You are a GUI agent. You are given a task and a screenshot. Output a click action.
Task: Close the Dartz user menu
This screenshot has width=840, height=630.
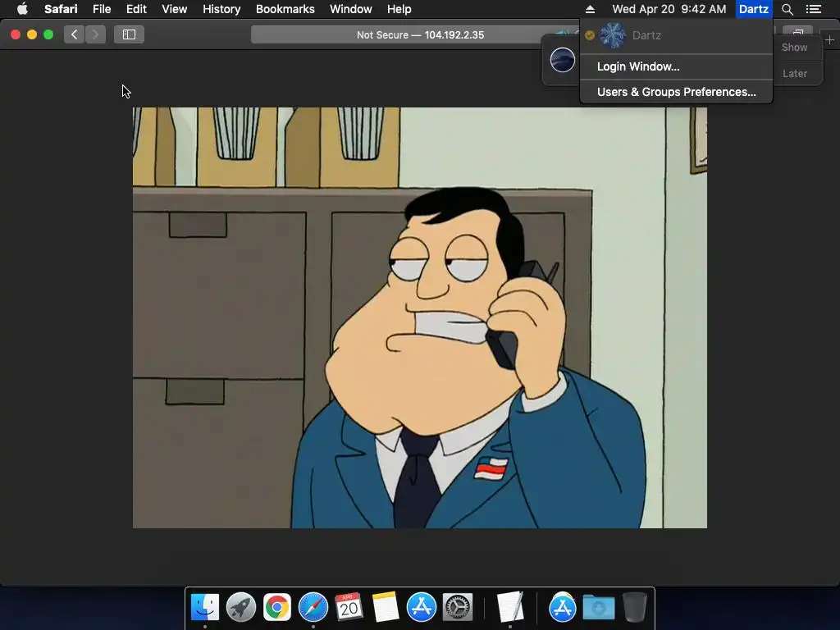coord(754,9)
